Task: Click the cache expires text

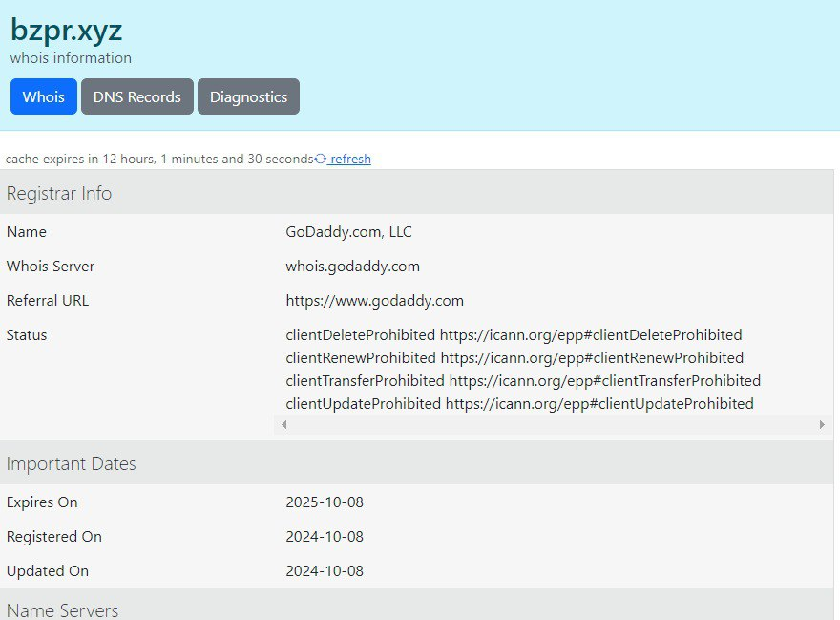Action: point(159,160)
